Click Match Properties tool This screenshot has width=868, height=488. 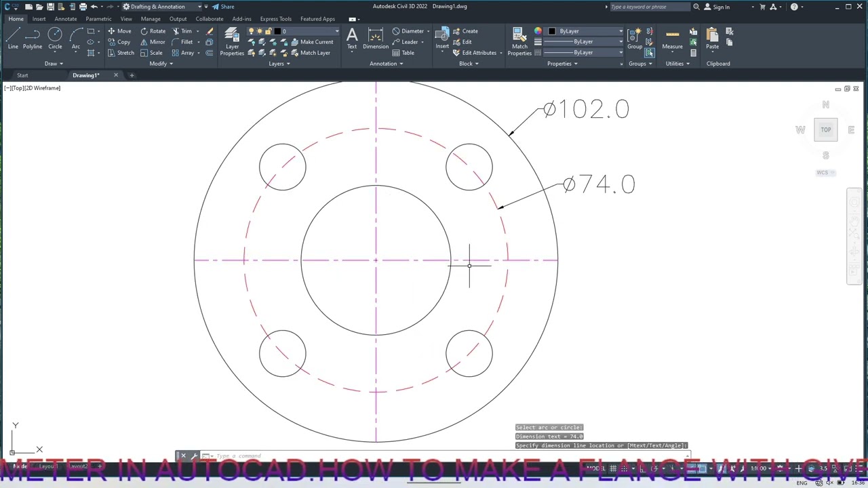click(519, 42)
